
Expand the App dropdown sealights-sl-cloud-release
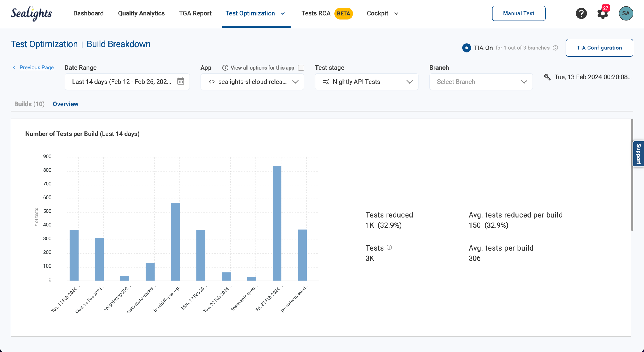pyautogui.click(x=252, y=82)
